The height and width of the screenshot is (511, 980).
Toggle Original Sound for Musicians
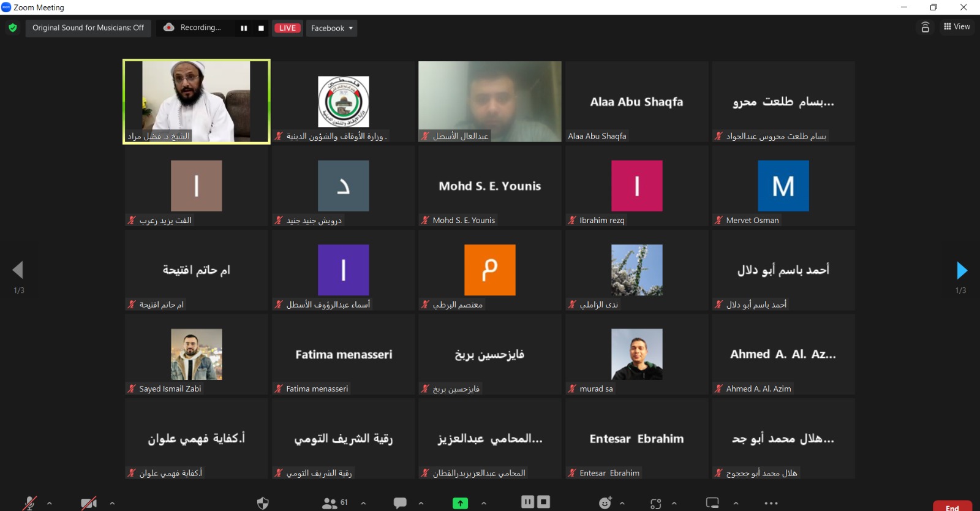coord(88,28)
